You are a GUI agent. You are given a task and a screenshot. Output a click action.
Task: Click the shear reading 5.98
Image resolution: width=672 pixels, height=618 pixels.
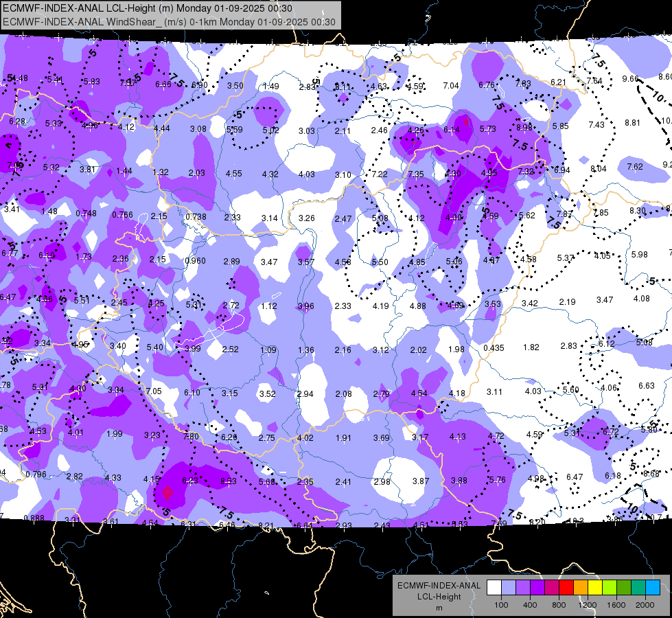tap(640, 254)
